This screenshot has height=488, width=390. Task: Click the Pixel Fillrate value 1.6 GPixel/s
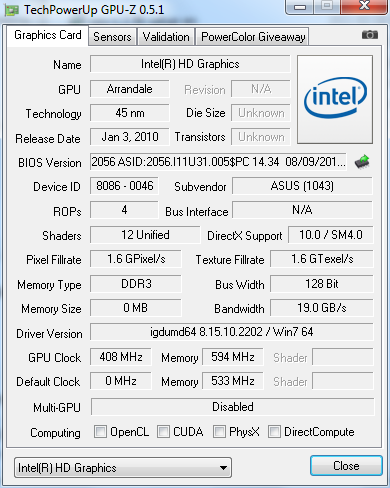tap(136, 259)
